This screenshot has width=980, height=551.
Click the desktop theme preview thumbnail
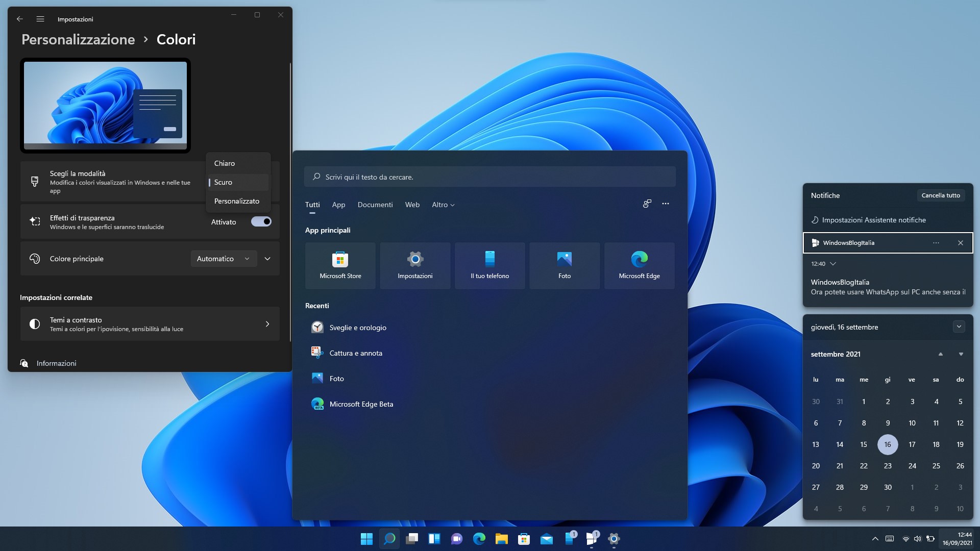105,106
